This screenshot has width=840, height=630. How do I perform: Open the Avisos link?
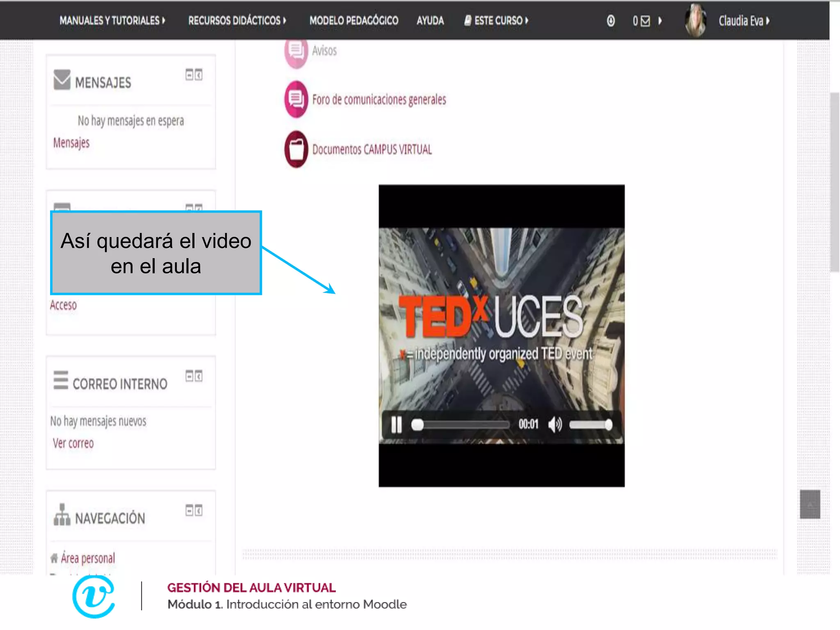coord(324,51)
